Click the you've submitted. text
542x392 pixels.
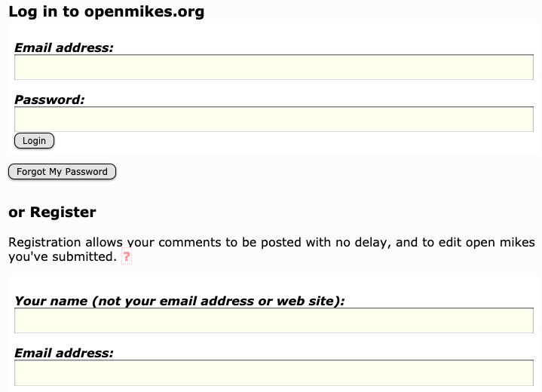pyautogui.click(x=63, y=257)
